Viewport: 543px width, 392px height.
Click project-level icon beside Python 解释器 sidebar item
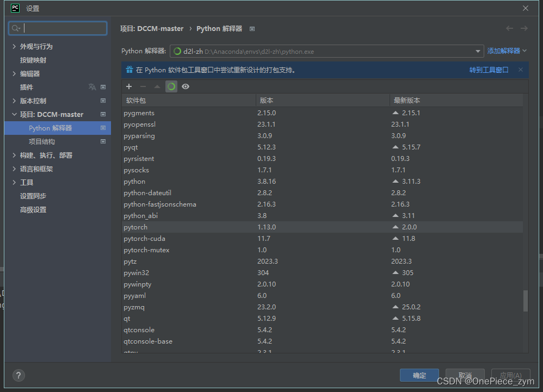(103, 128)
